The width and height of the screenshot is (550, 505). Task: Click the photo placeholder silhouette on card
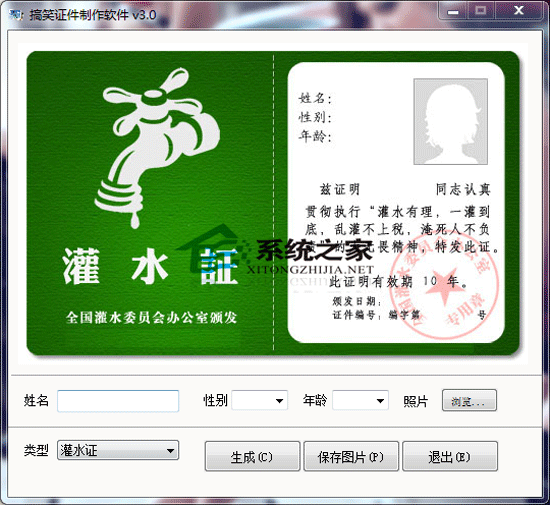[x=450, y=121]
